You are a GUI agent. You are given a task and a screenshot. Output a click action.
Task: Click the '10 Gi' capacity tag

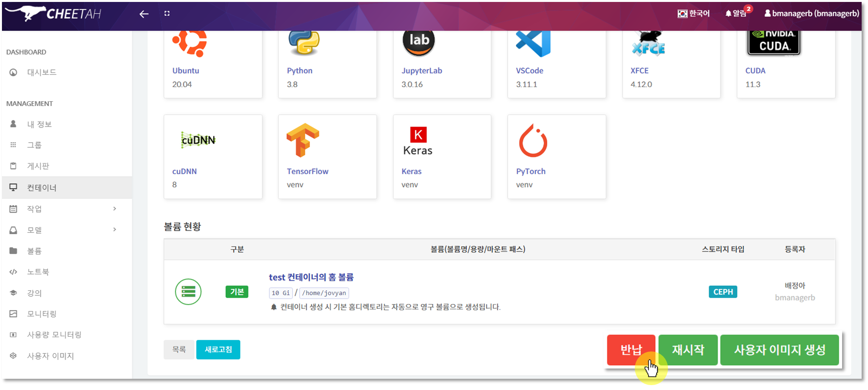281,293
